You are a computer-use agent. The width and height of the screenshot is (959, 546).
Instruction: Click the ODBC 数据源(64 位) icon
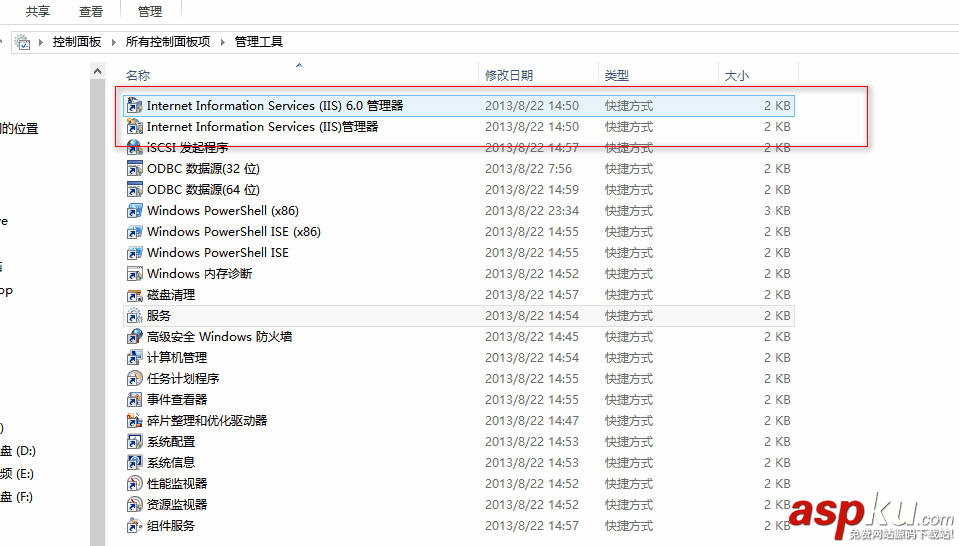coord(135,190)
